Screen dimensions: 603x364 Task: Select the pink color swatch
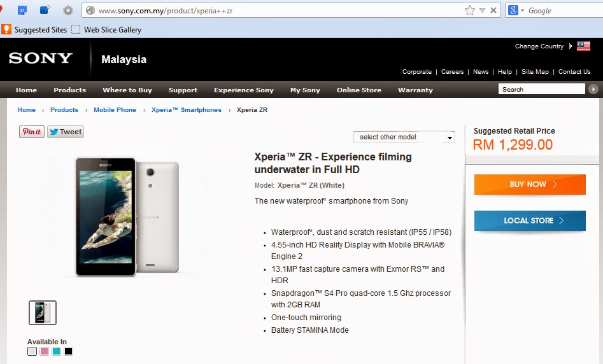click(x=44, y=351)
